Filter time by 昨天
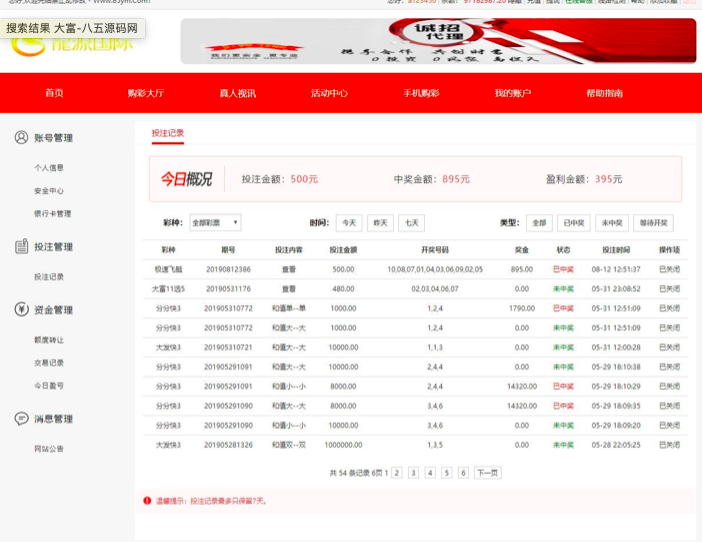The height and width of the screenshot is (542, 702). (x=380, y=223)
